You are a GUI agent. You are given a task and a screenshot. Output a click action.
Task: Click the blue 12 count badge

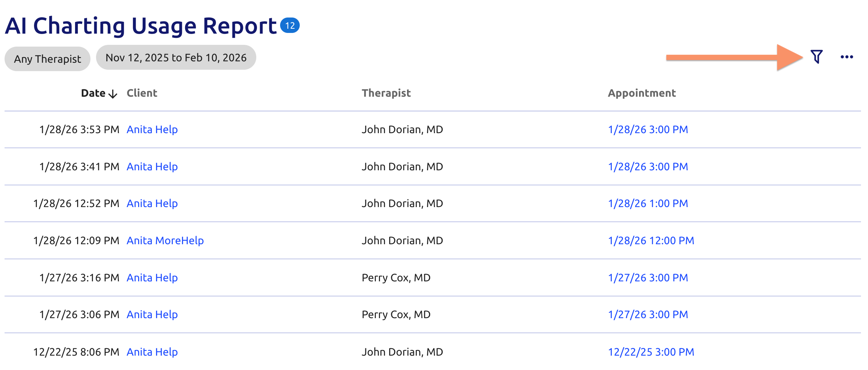tap(290, 26)
